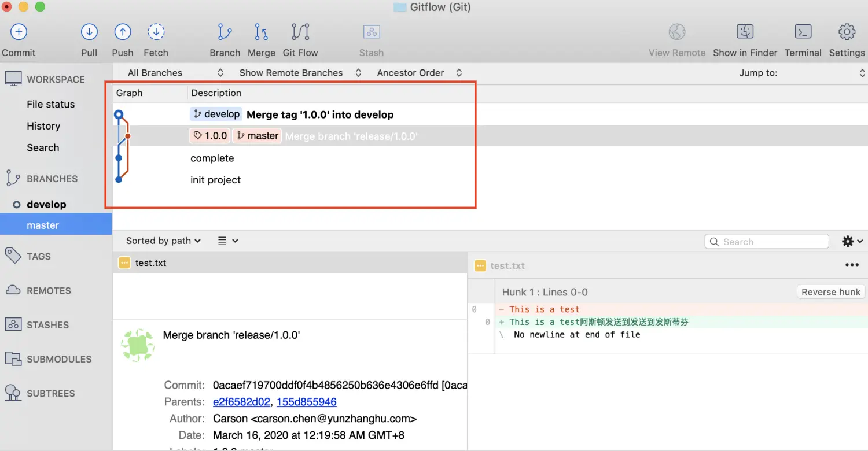Click the file Search input field

(767, 242)
